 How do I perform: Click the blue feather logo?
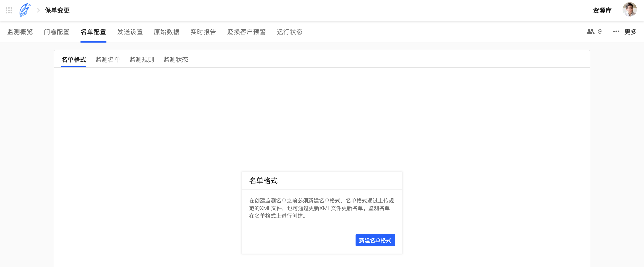pos(25,10)
